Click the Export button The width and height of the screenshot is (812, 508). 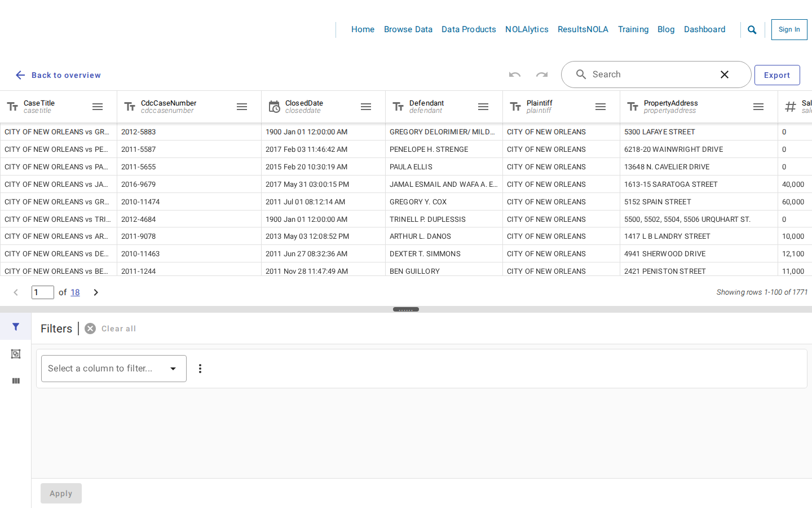[x=777, y=75]
